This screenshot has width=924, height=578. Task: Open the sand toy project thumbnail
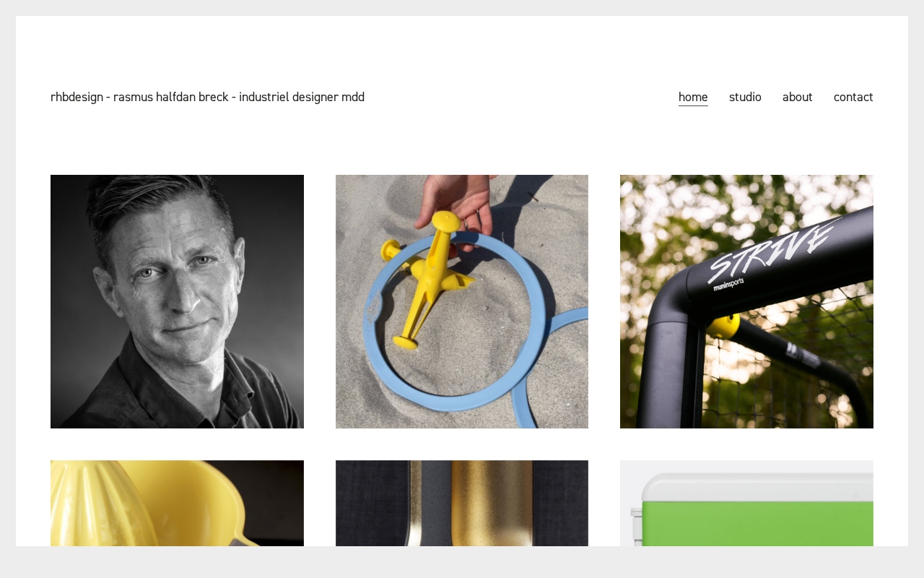click(x=462, y=301)
